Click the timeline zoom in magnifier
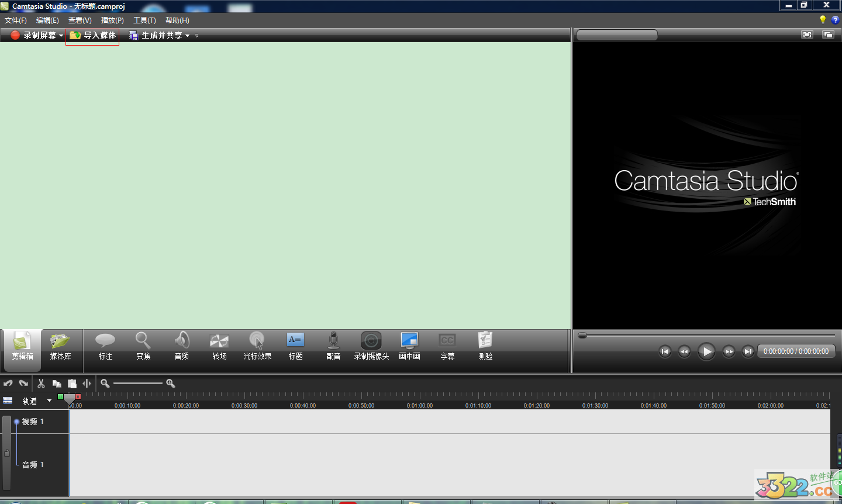Image resolution: width=842 pixels, height=504 pixels. (171, 384)
